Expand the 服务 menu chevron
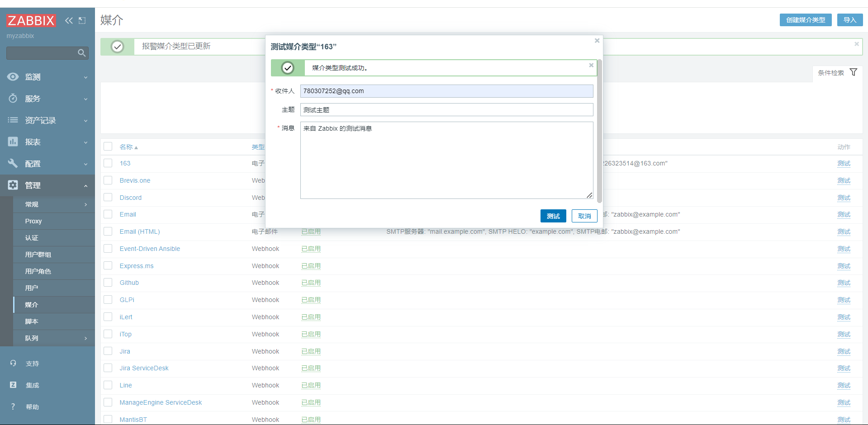868x425 pixels. point(85,99)
